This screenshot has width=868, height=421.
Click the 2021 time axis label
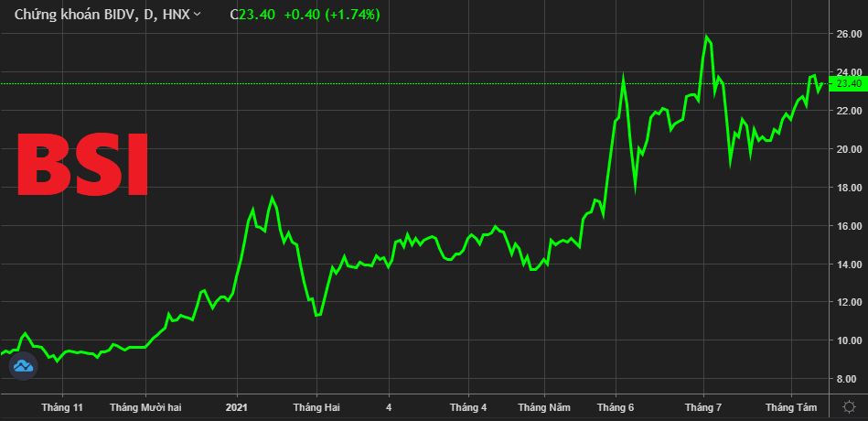(x=237, y=407)
